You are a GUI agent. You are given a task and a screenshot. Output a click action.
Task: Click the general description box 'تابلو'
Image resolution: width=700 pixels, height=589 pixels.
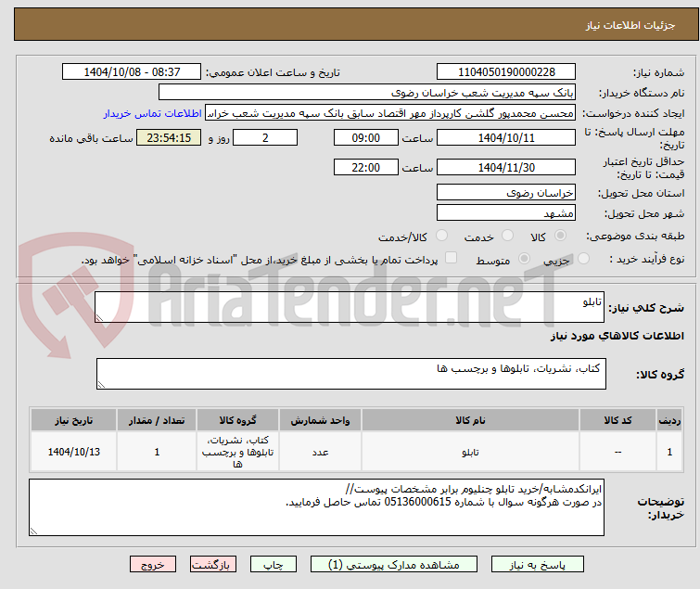(x=350, y=307)
